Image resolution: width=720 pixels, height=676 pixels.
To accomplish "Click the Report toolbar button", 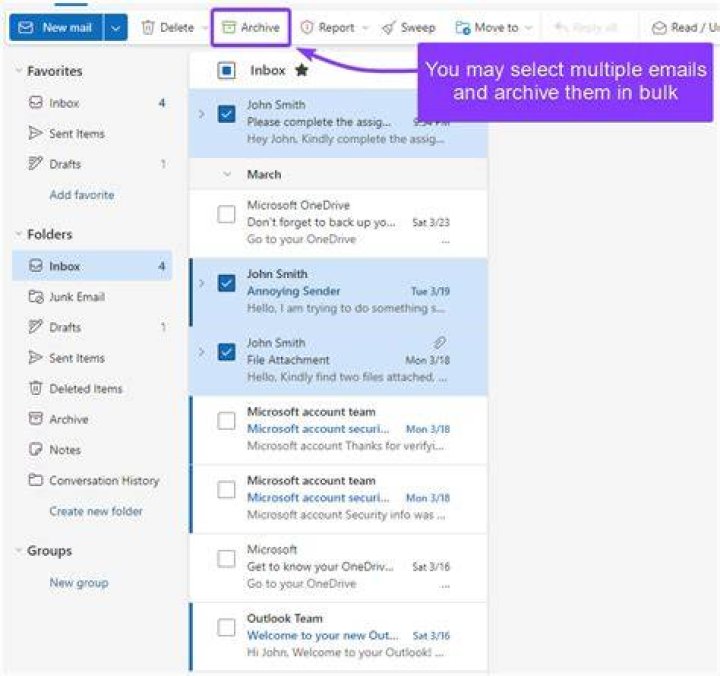I will pos(328,28).
